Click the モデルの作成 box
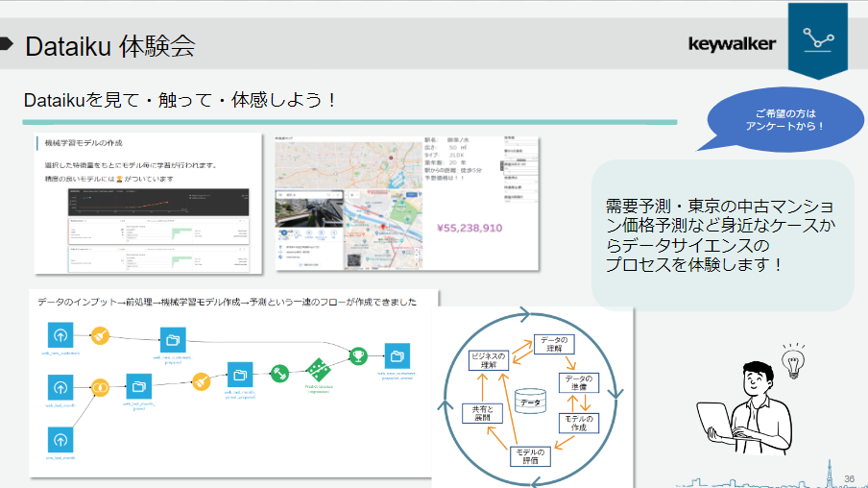The width and height of the screenshot is (868, 488). tap(578, 423)
